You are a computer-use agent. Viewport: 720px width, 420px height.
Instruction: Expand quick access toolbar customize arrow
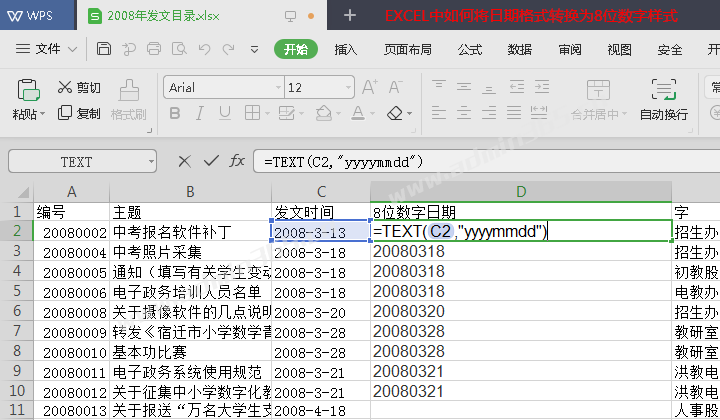tap(254, 49)
